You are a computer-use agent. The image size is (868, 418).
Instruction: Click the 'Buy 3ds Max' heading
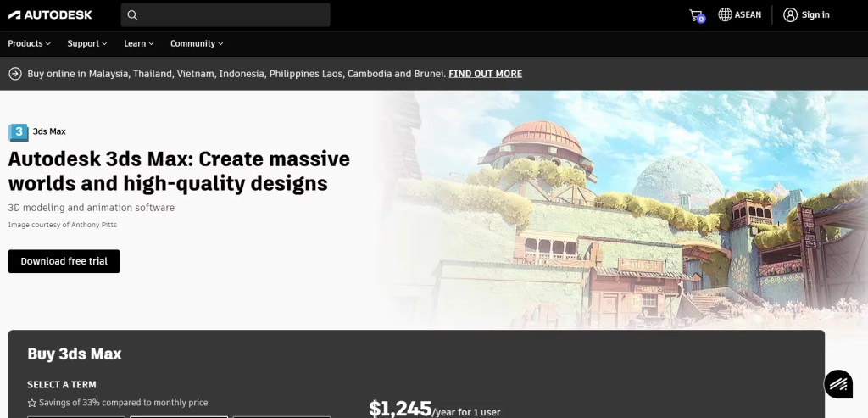point(75,354)
